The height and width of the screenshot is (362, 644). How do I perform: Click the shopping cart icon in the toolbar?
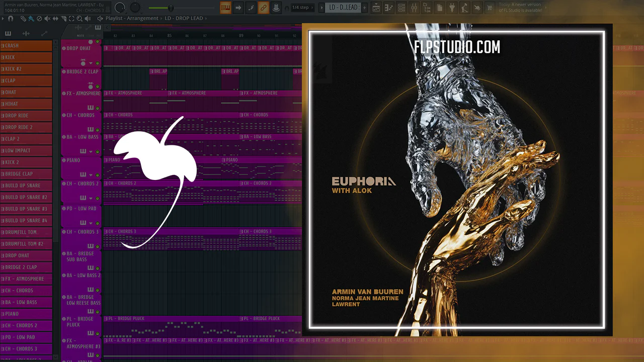490,8
